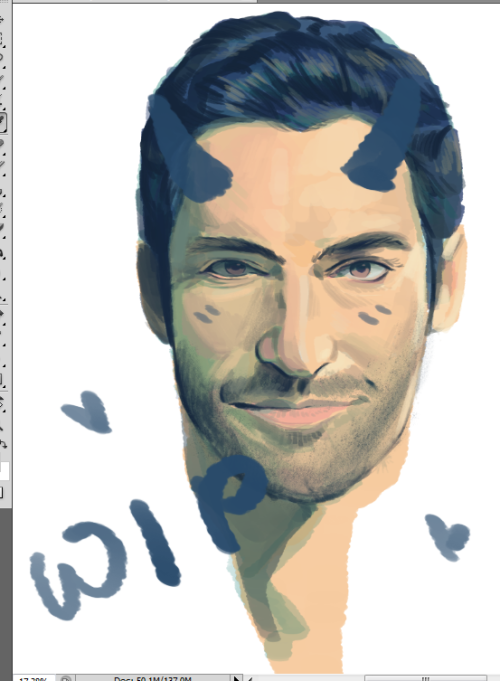
Task: Select the Move tool in the toolbar
Action: [x=2, y=20]
